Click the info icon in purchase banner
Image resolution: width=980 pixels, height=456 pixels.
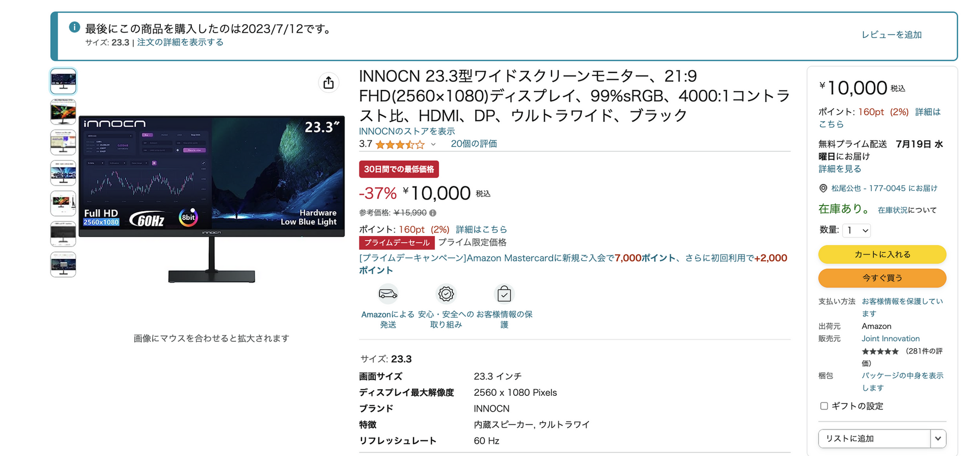point(75,27)
